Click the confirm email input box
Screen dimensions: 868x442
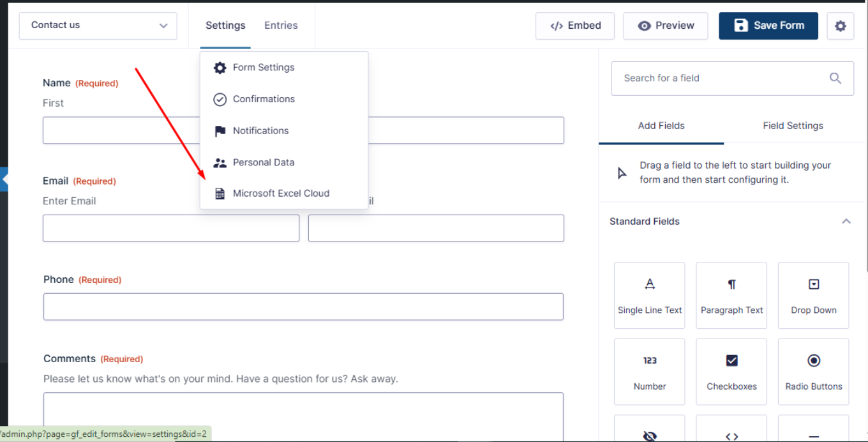(436, 228)
